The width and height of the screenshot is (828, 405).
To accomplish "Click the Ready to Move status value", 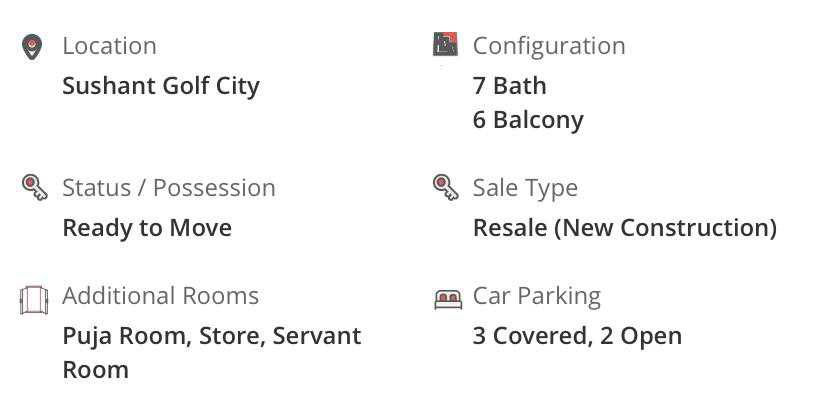I will [x=147, y=228].
